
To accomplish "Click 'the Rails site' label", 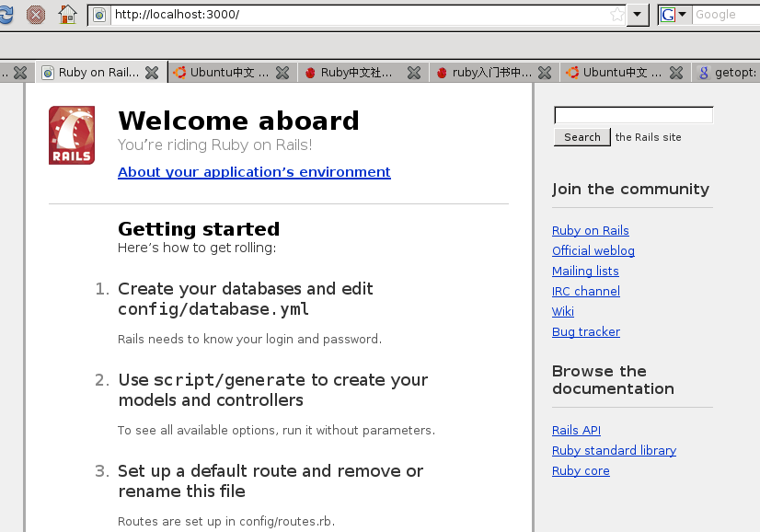I will 648,137.
